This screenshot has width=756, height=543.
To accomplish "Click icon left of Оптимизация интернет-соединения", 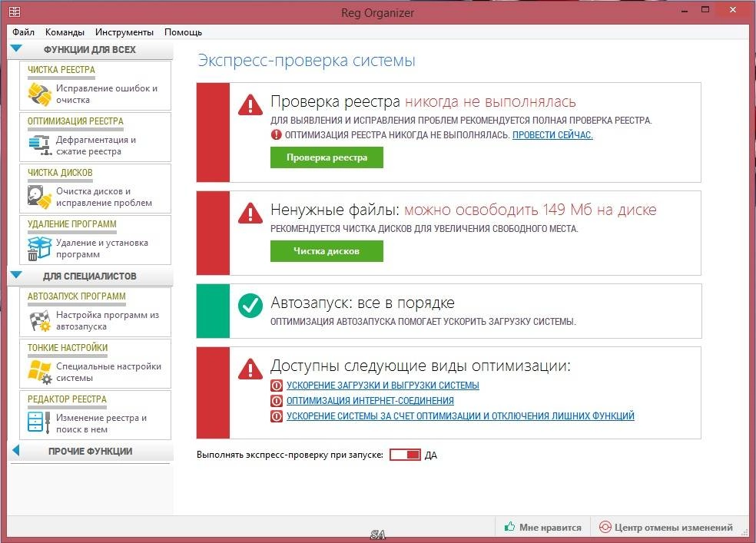I will [277, 401].
